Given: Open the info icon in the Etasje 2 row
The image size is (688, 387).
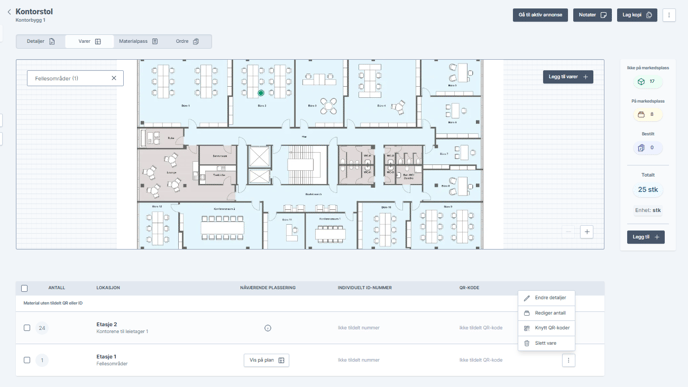Looking at the screenshot, I should (x=268, y=328).
